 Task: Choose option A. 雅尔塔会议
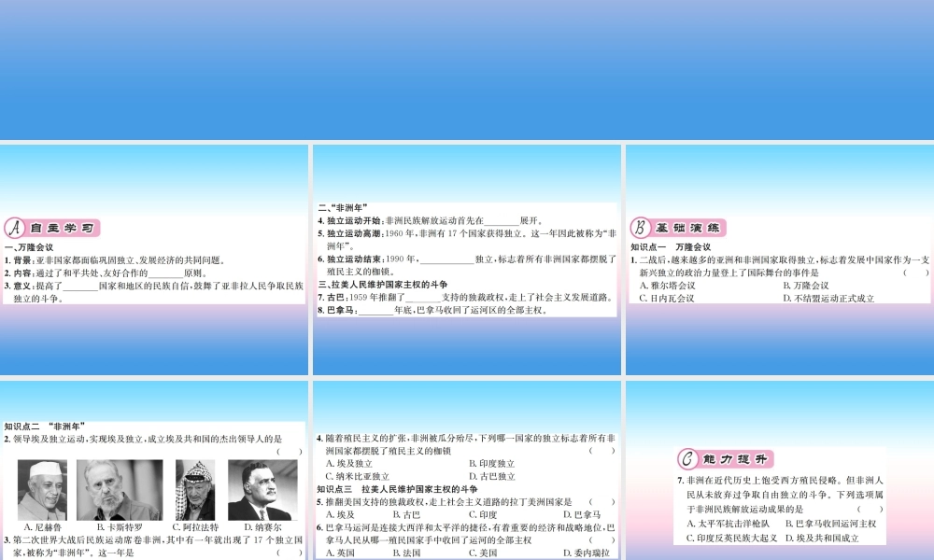(667, 285)
